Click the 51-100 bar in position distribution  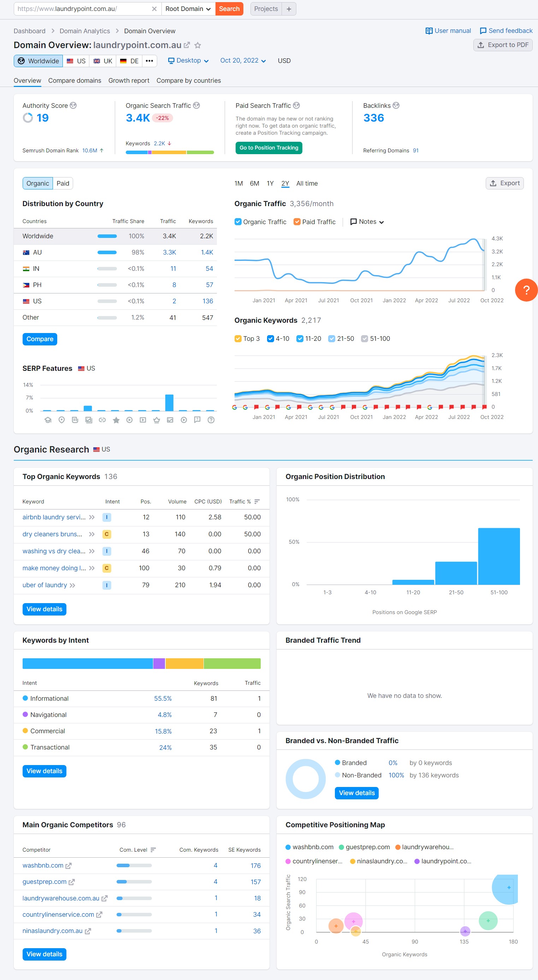coord(499,556)
